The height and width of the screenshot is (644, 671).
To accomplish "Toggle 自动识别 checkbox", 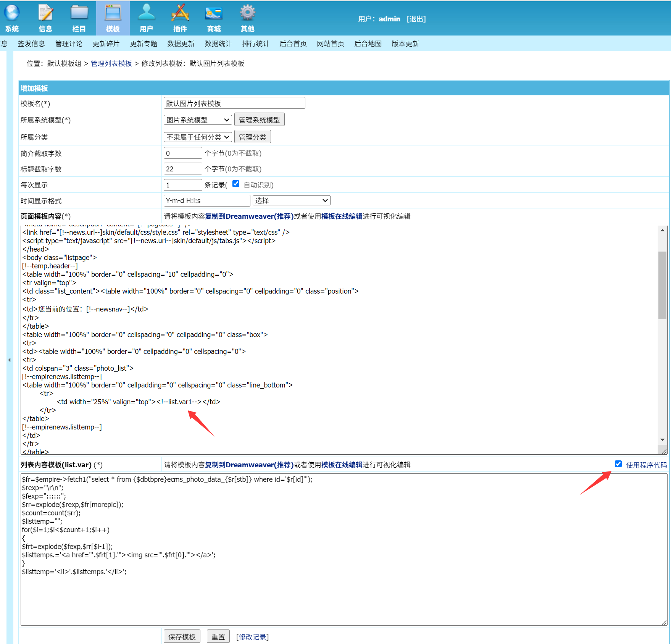I will click(236, 184).
